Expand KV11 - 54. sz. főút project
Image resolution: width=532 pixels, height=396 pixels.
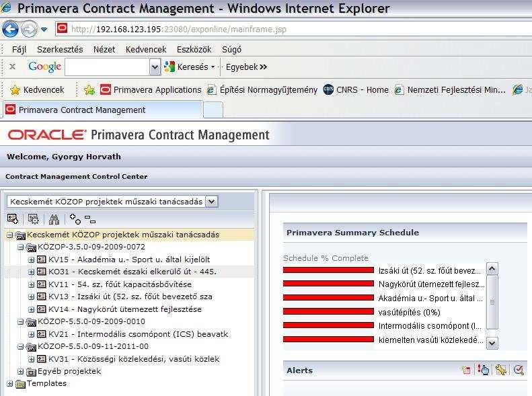coord(31,285)
